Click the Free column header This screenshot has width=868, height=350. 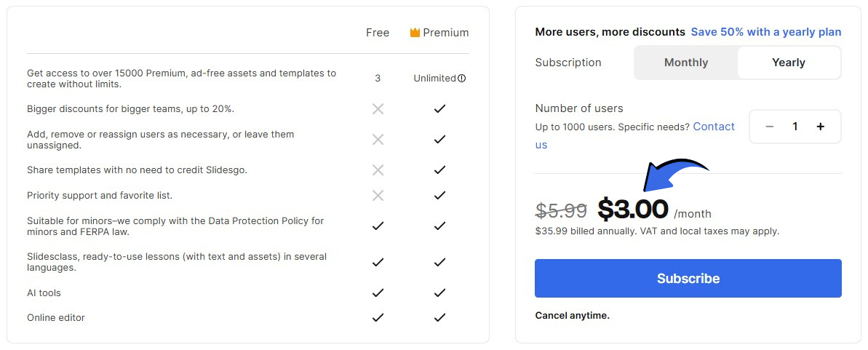coord(378,33)
